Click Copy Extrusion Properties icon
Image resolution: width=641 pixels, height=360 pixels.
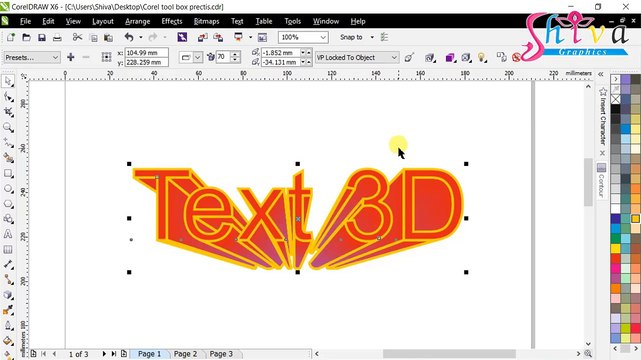pos(502,57)
